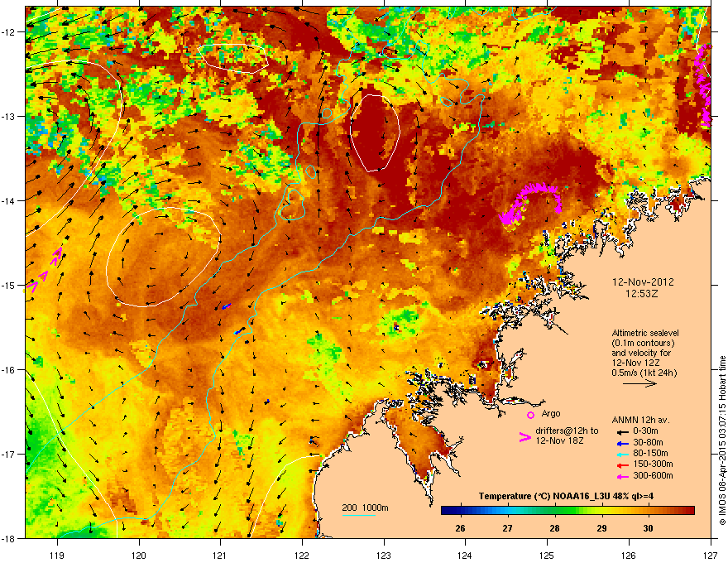Click the red 150-300m arrow legend symbol

click(x=623, y=465)
